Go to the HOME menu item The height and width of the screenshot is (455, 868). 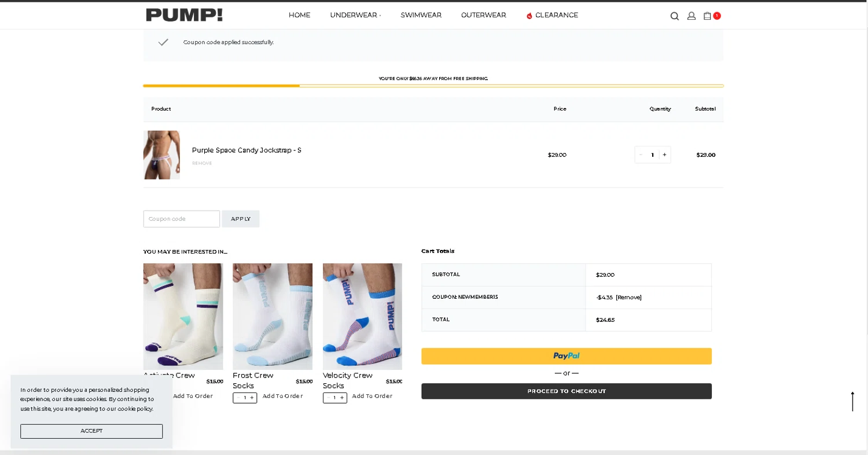tap(299, 15)
